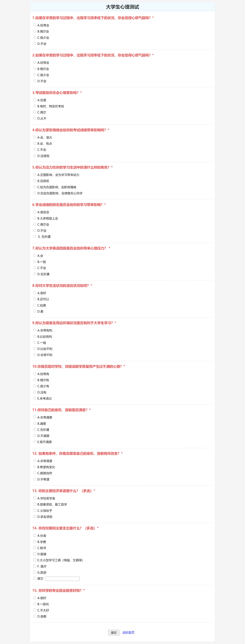Pick 'D.比较不利' in question 9
Viewport: 245px width, 644px height.
click(35, 349)
